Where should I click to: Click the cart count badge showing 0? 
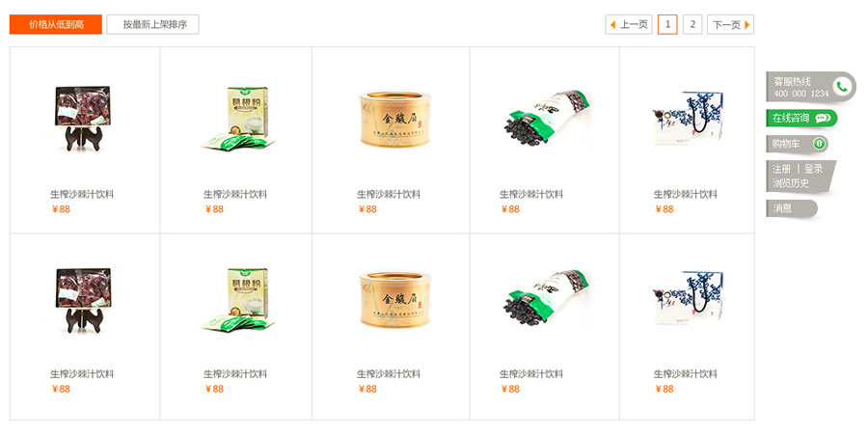tap(819, 144)
